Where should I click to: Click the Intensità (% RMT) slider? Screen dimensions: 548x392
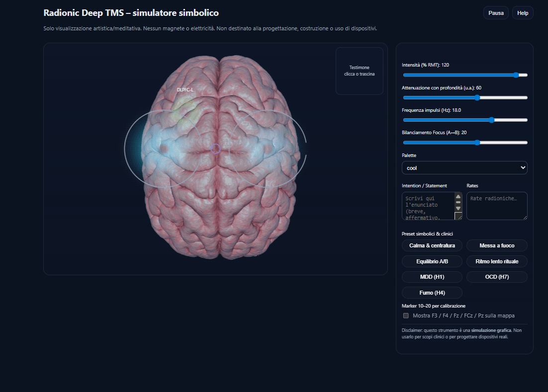click(464, 75)
